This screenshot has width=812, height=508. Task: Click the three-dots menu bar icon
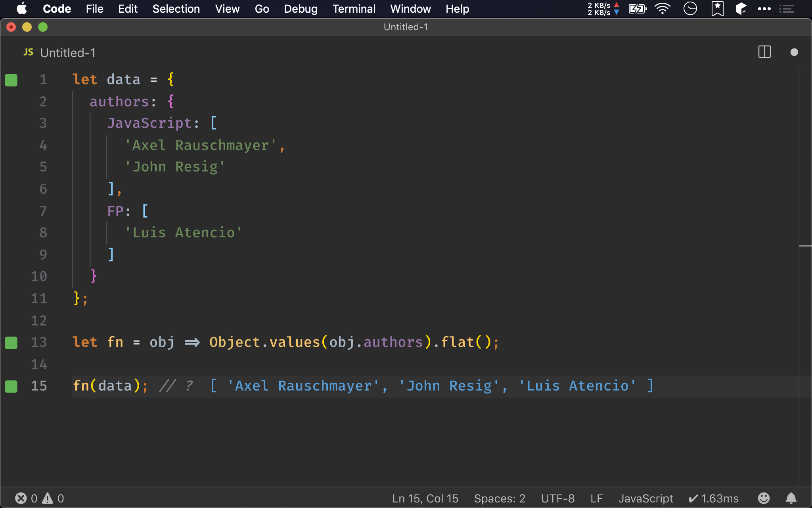coord(764,9)
